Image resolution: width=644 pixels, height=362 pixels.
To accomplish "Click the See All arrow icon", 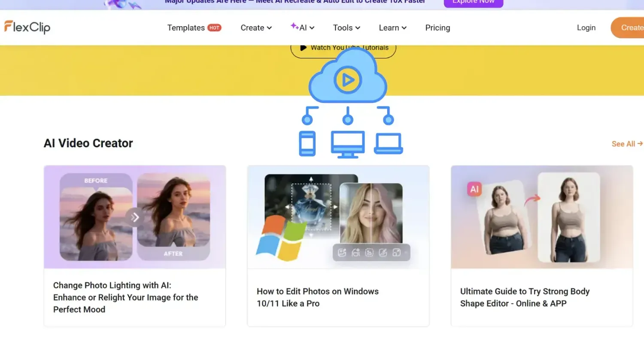I will 640,144.
